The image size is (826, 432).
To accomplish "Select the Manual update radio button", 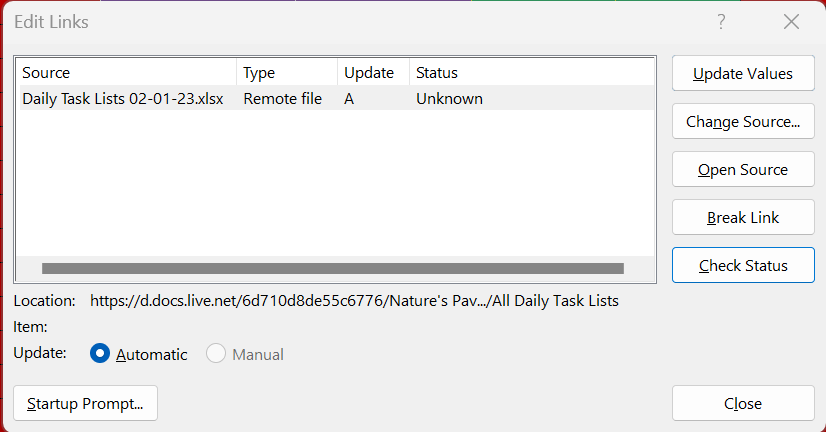I will click(x=216, y=354).
